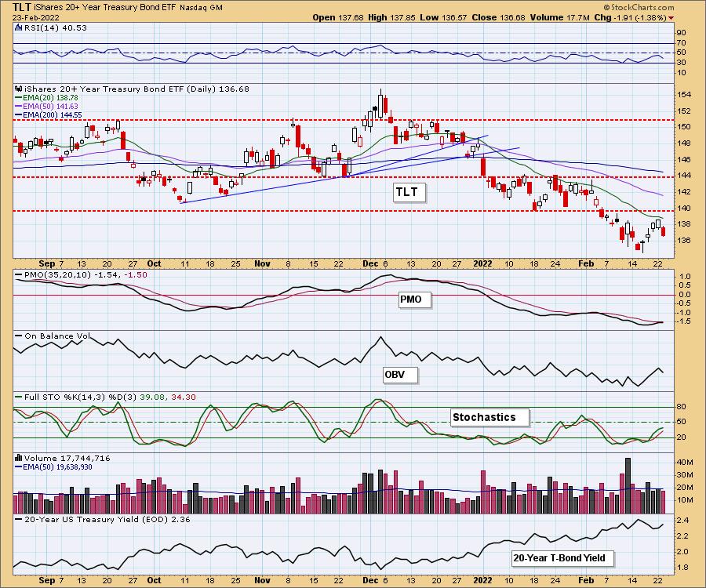Click the red down triangle after Chg value
This screenshot has width=706, height=588.
(x=671, y=18)
